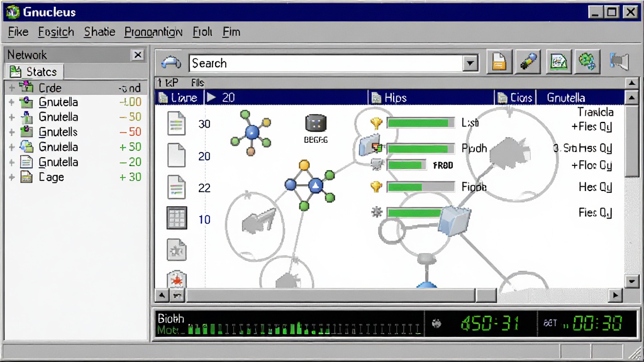The image size is (644, 362).
Task: Click the Ppdh green progress bar
Action: click(421, 148)
